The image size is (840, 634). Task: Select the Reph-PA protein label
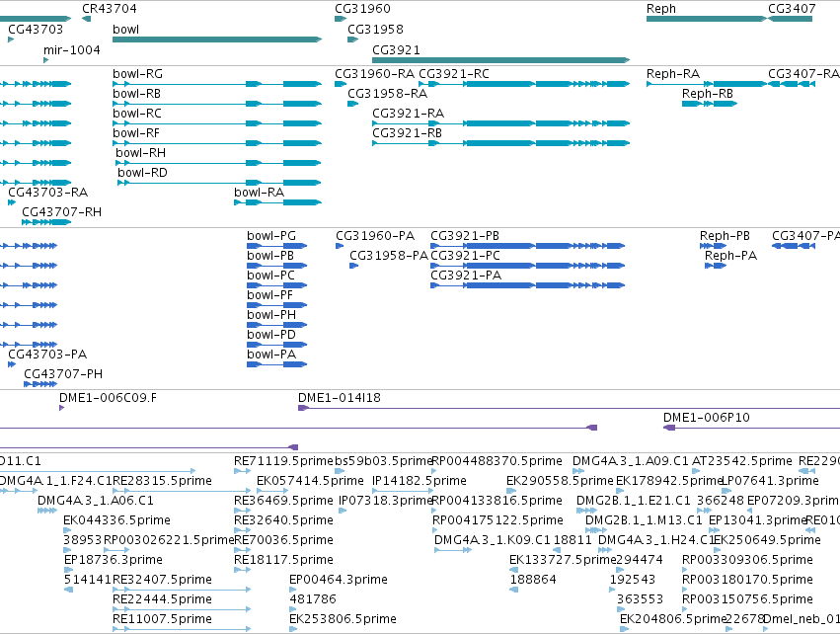pyautogui.click(x=730, y=256)
